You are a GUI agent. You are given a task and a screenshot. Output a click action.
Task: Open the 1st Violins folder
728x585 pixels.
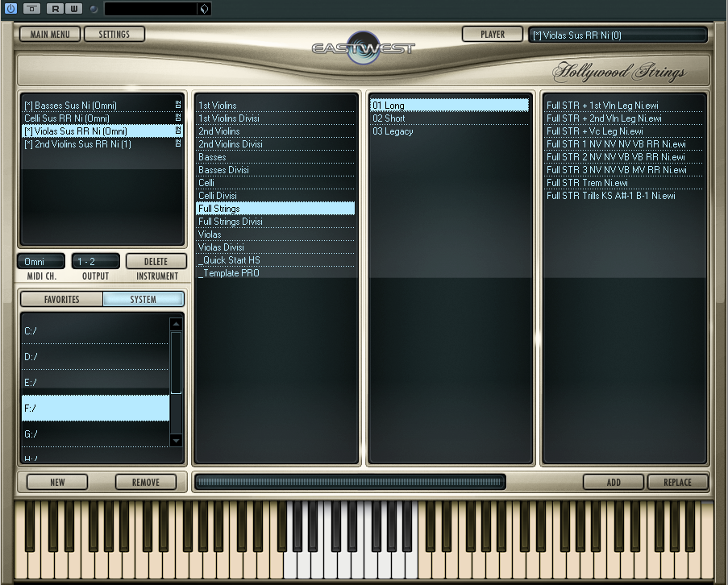click(276, 106)
